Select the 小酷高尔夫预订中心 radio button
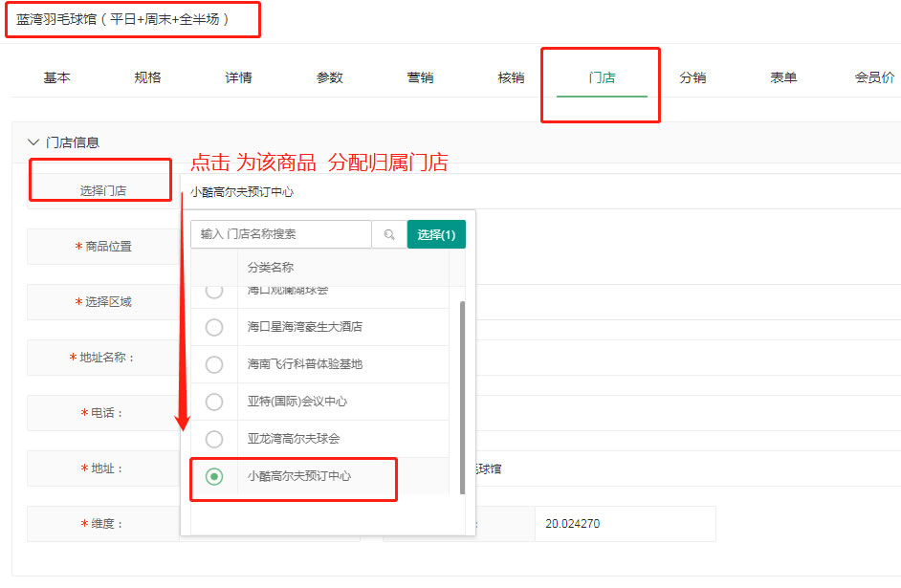The width and height of the screenshot is (901, 588). click(x=214, y=476)
